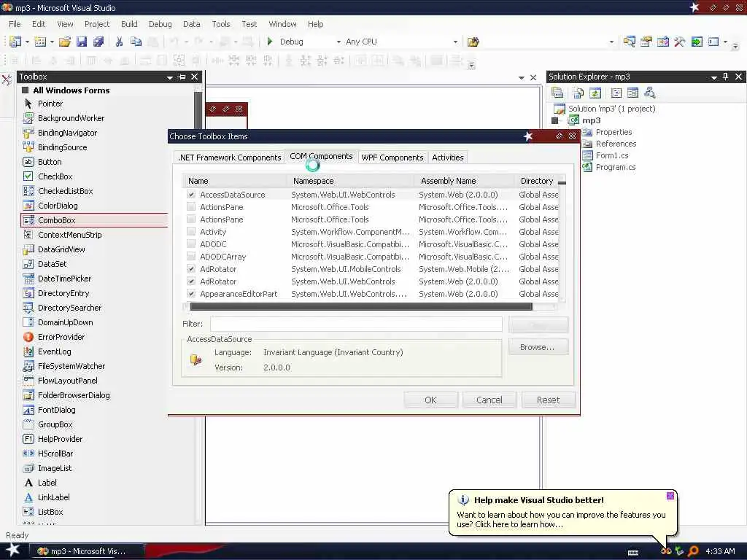This screenshot has height=560, width=747.
Task: Click the New Project toolbar icon
Action: click(15, 42)
